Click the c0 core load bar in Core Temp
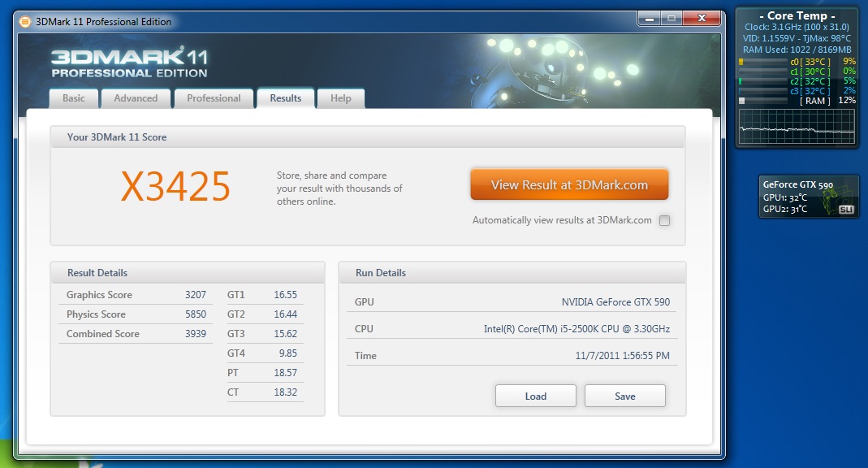Screen dimensions: 868x468 click(x=762, y=62)
